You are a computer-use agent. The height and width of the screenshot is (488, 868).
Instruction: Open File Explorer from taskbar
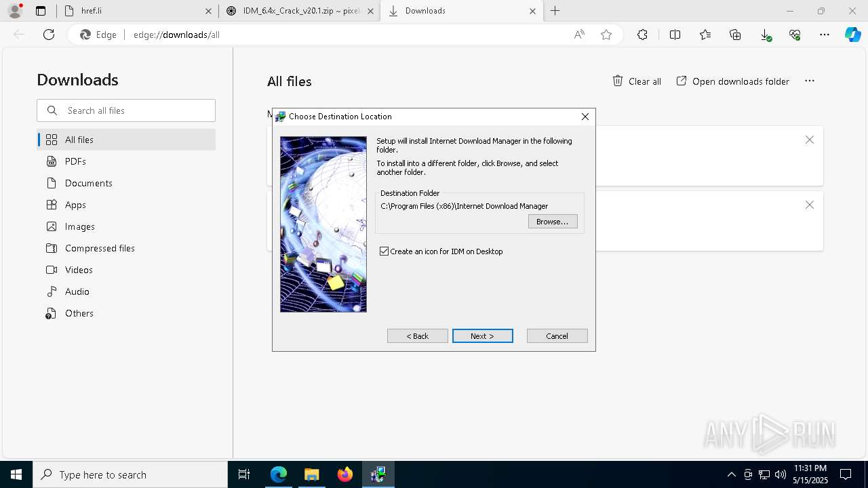(311, 474)
